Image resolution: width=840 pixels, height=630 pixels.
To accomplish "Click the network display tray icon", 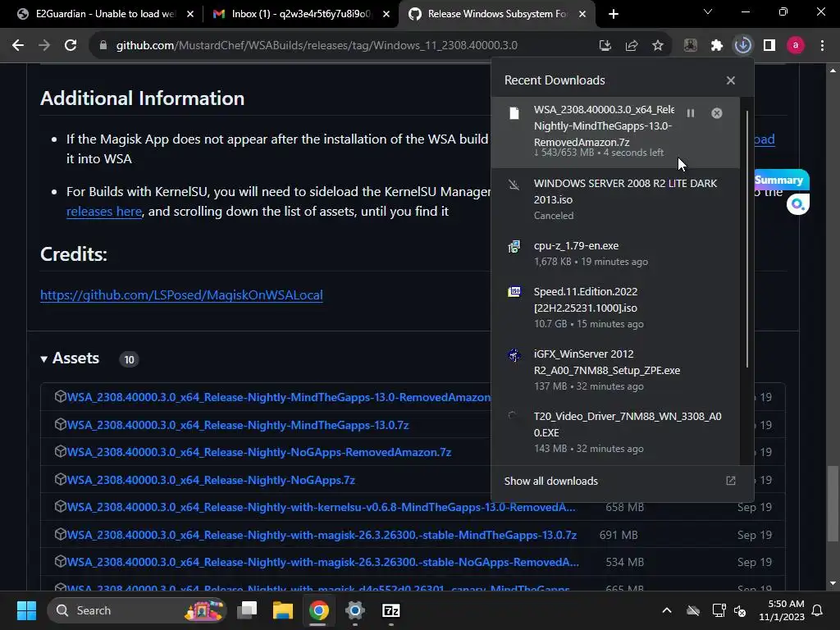I will pyautogui.click(x=719, y=610).
